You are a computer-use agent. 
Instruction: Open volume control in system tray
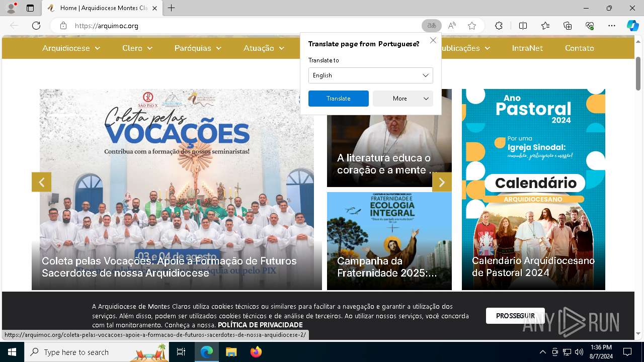(x=579, y=352)
